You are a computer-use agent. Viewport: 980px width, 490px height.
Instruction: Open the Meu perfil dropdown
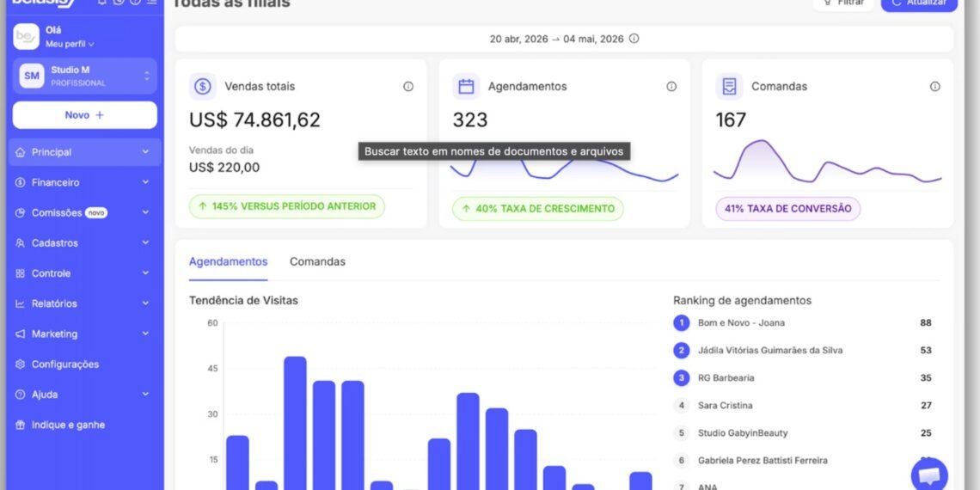(x=70, y=45)
